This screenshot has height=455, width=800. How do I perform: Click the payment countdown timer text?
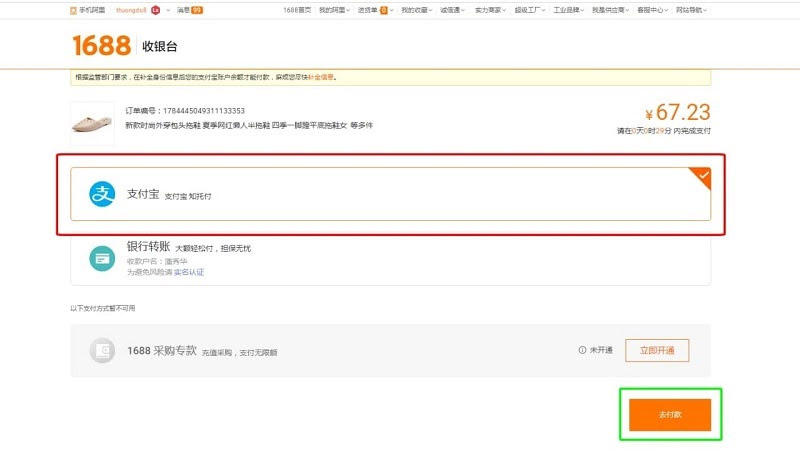[664, 131]
